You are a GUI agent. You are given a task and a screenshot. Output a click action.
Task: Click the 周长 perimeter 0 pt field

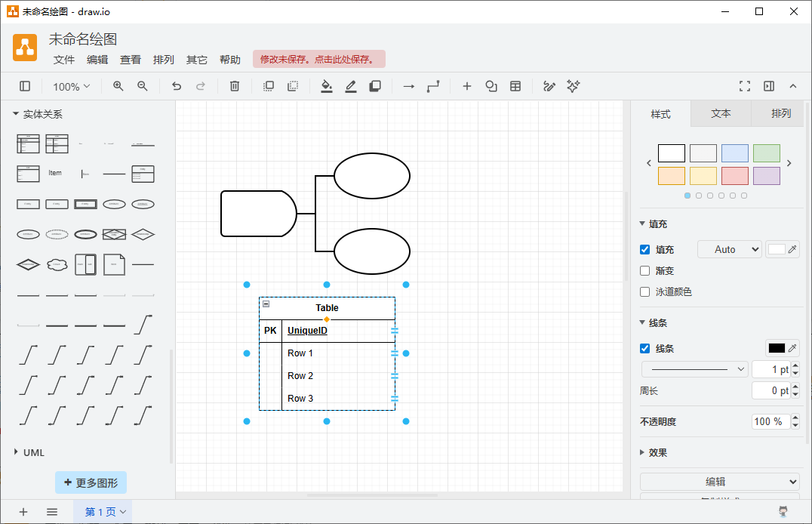tap(771, 390)
